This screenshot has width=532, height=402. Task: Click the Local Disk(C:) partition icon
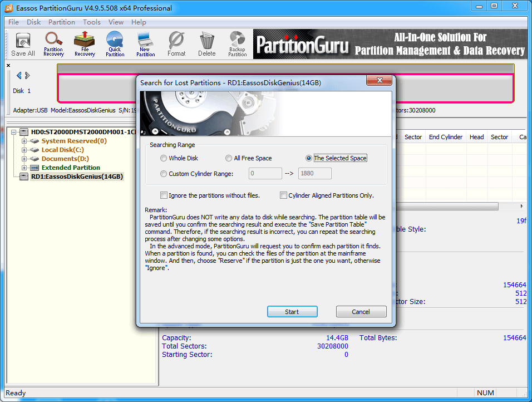pos(35,150)
